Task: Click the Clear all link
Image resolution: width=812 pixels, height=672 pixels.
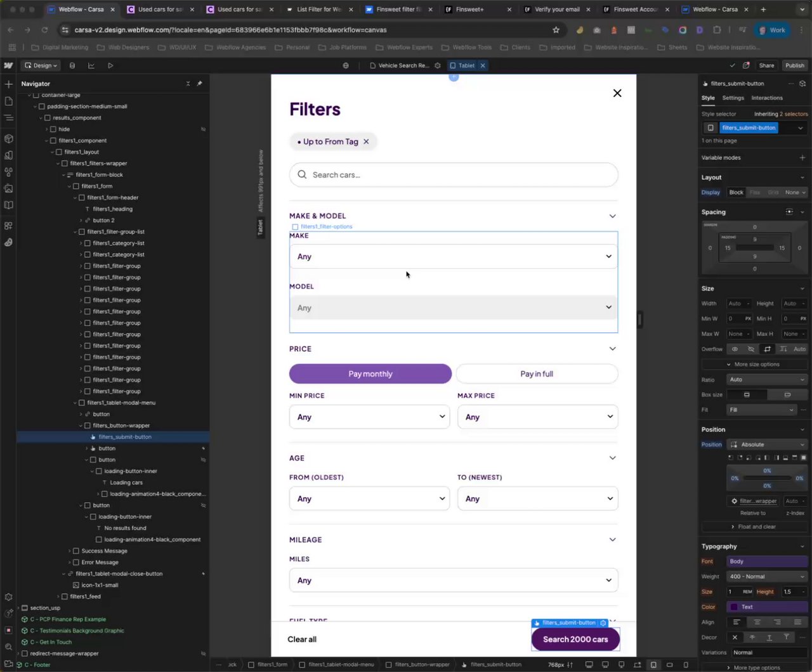Action: (x=302, y=639)
